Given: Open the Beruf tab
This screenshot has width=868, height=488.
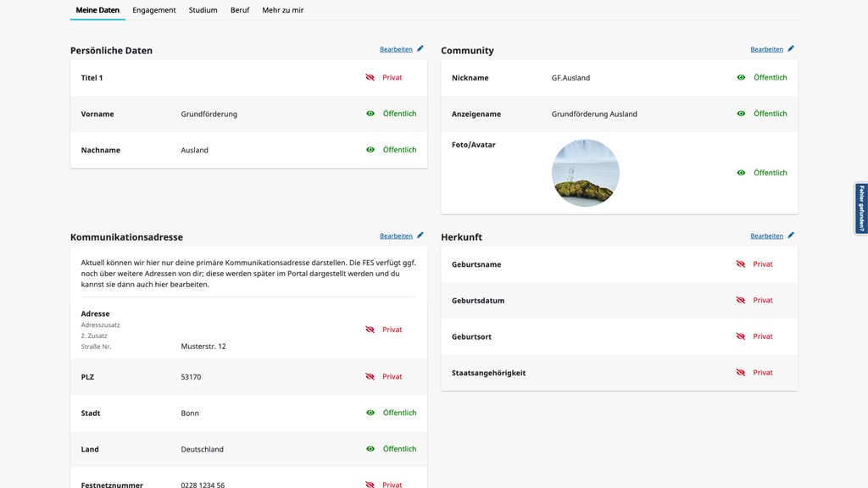Looking at the screenshot, I should point(240,10).
